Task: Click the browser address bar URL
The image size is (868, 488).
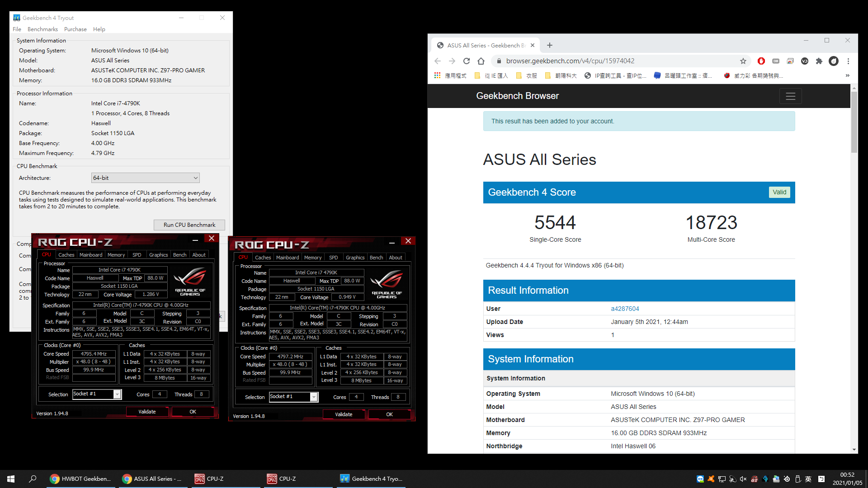Action: (570, 61)
